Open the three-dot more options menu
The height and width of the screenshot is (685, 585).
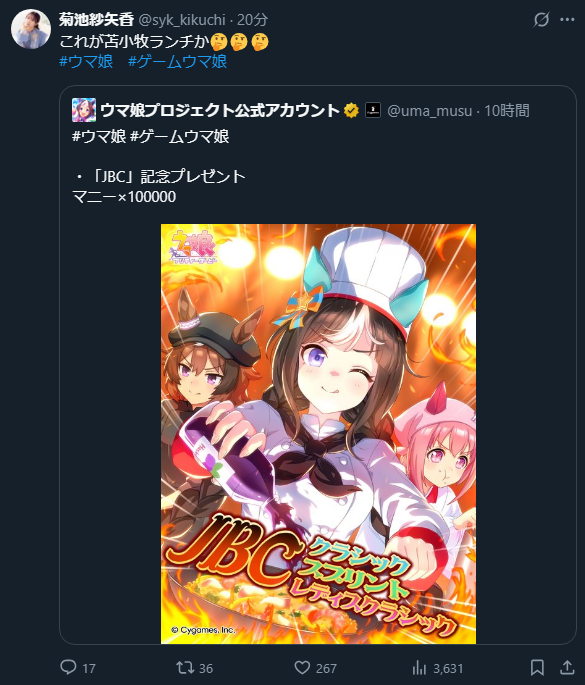[567, 20]
